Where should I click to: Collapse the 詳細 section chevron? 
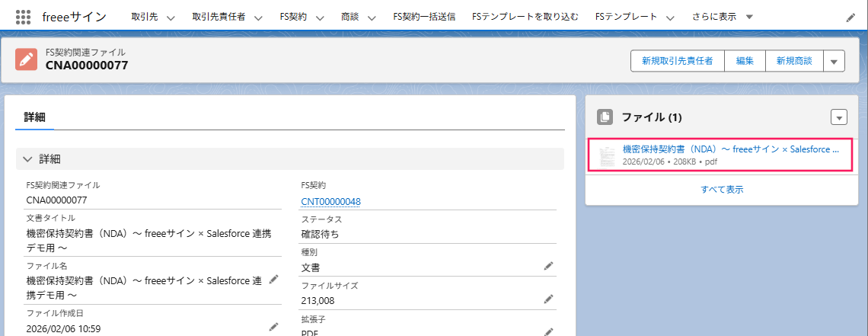tap(27, 159)
